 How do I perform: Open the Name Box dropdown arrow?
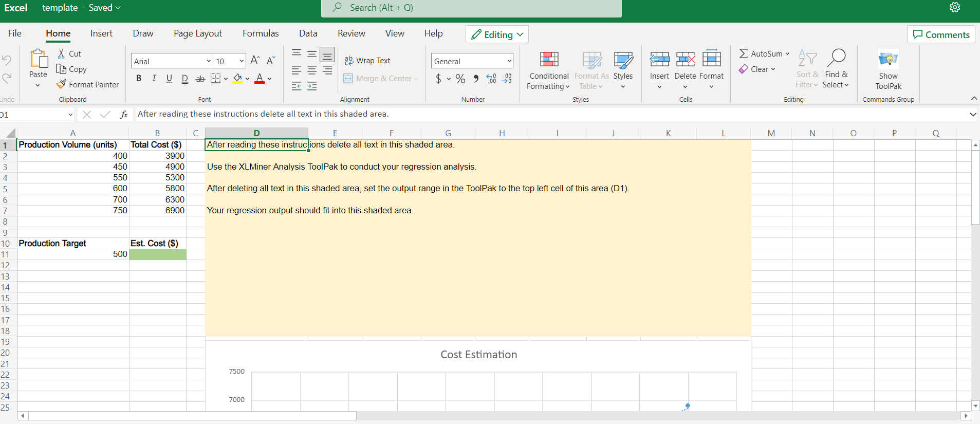coord(70,115)
